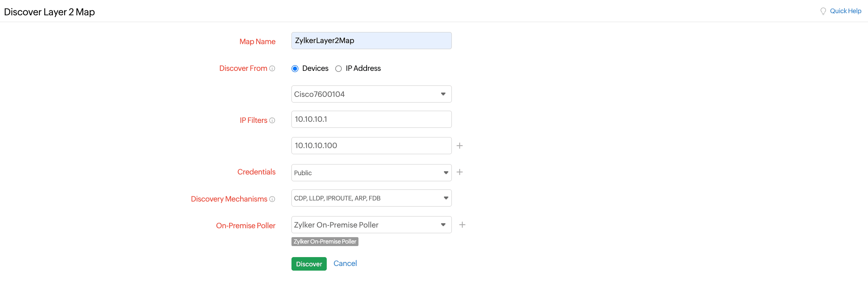Expand the Zylker On-Premise Poller dropdown
The height and width of the screenshot is (287, 868).
(371, 225)
